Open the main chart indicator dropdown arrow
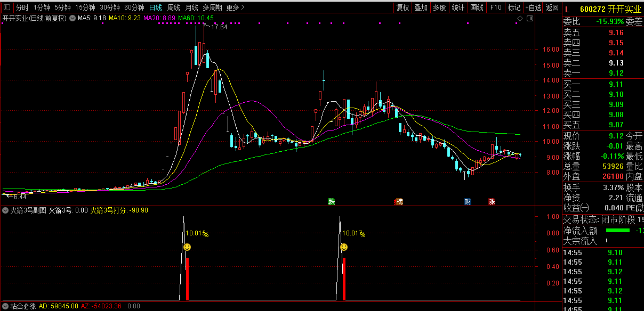The image size is (644, 311). 73,18
